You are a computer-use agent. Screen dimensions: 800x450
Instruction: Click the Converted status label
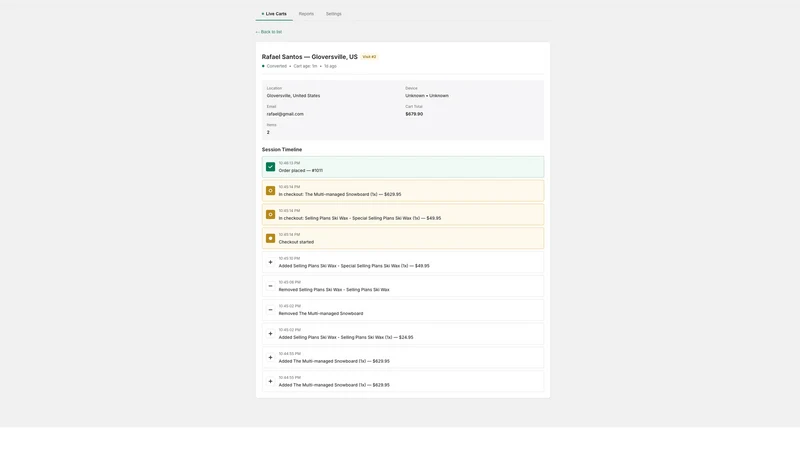click(277, 66)
